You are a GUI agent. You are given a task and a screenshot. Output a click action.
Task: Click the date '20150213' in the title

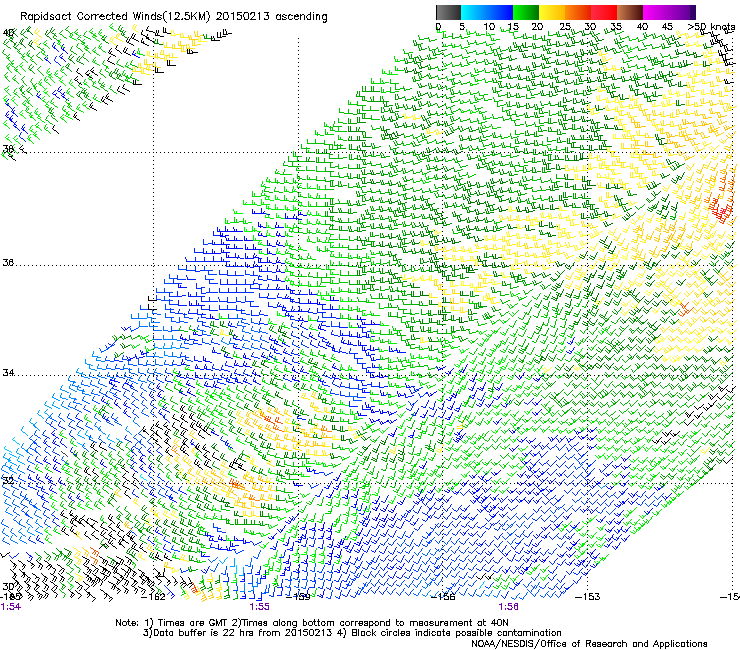(243, 17)
